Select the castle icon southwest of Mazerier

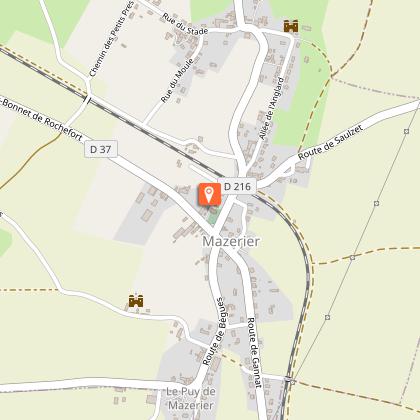pyautogui.click(x=136, y=301)
